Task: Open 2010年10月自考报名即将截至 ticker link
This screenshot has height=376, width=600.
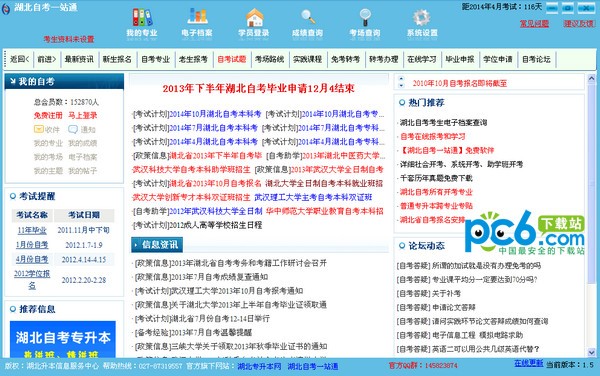Action: (x=460, y=83)
